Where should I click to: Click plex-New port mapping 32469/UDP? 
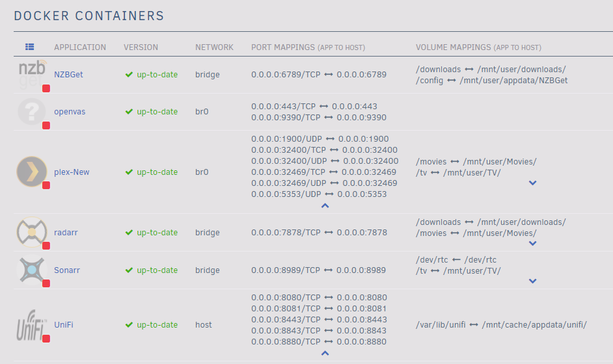[x=324, y=183]
